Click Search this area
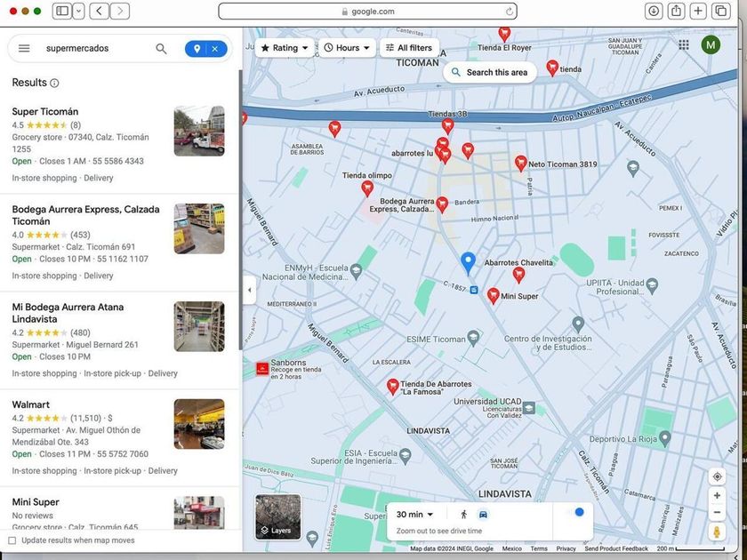Viewport: 747px width, 560px height. point(490,72)
